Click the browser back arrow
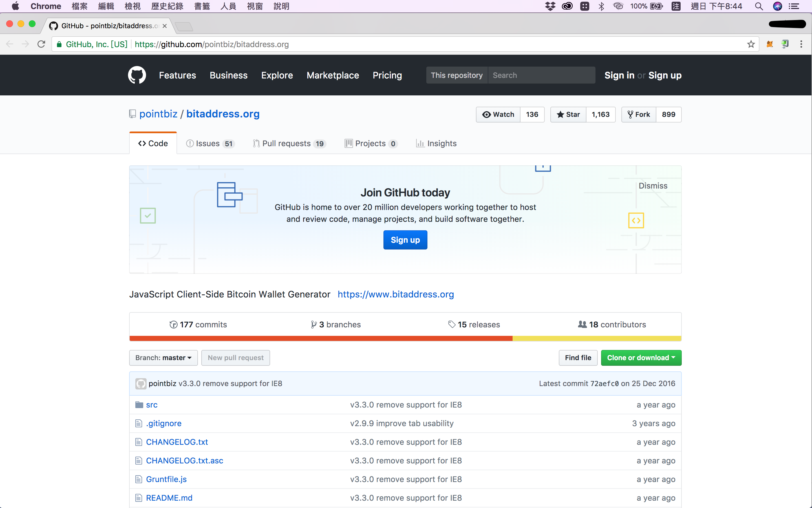812x508 pixels. (x=10, y=44)
